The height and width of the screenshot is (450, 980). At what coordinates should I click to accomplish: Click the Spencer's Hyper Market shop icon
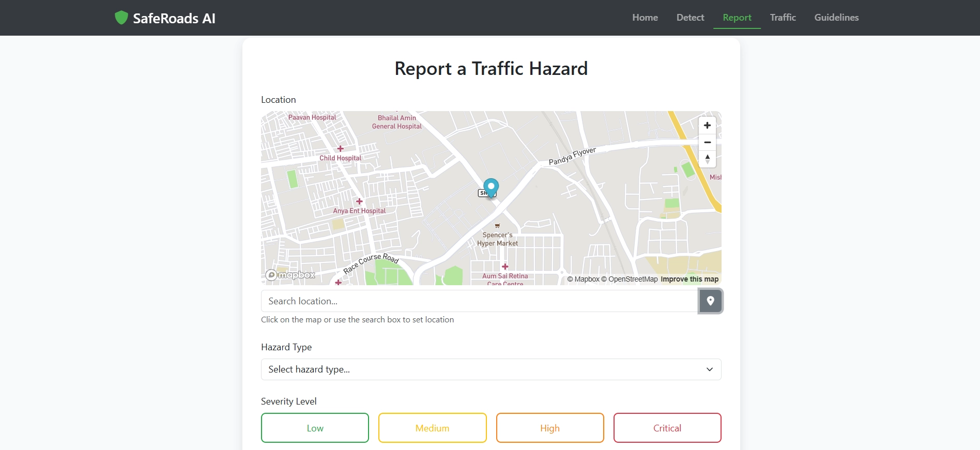(x=497, y=226)
